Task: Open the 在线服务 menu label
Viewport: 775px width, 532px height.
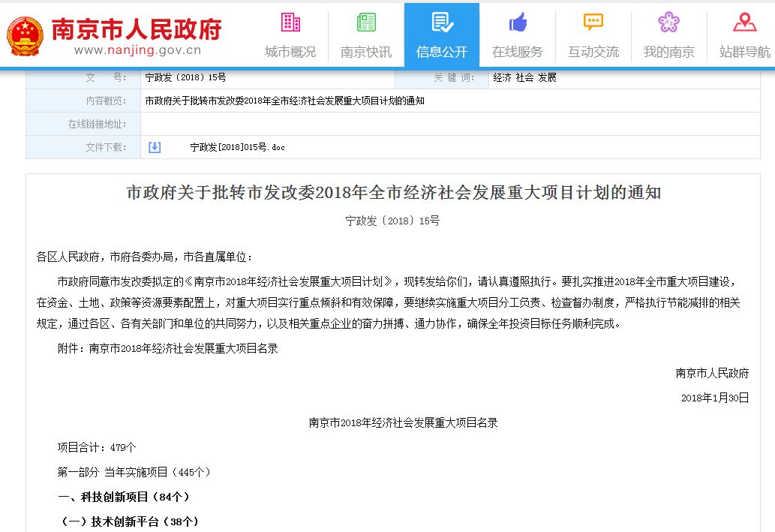Action: click(x=518, y=52)
